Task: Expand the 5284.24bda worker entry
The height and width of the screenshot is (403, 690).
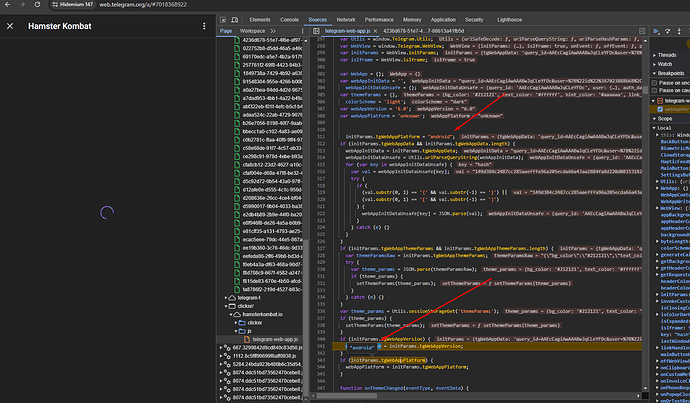Action: [x=221, y=364]
